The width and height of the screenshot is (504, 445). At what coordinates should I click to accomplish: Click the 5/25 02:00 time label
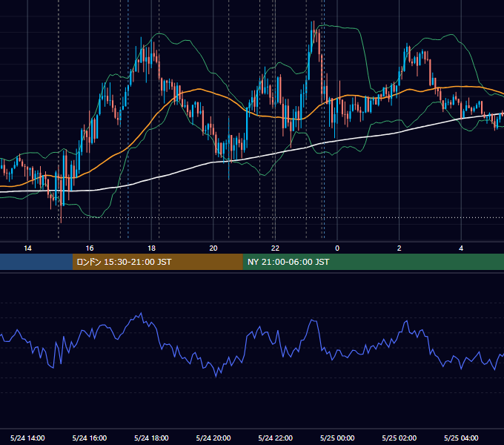(399, 438)
